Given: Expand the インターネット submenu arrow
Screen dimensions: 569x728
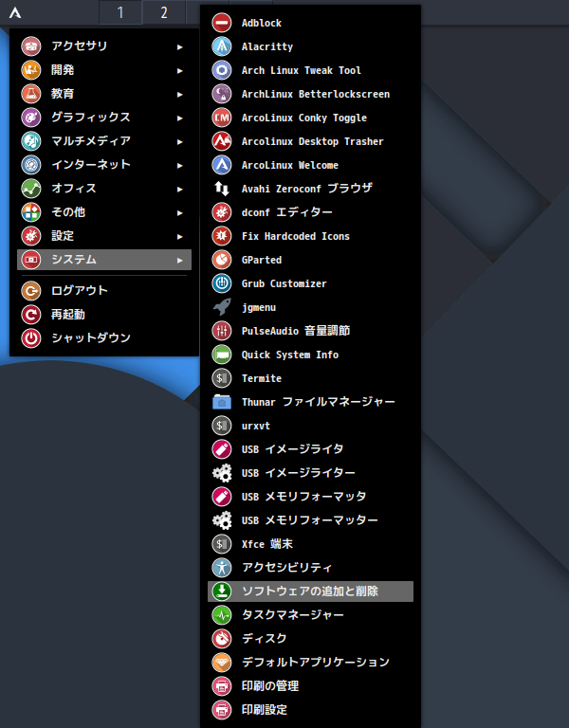Looking at the screenshot, I should click(x=180, y=165).
